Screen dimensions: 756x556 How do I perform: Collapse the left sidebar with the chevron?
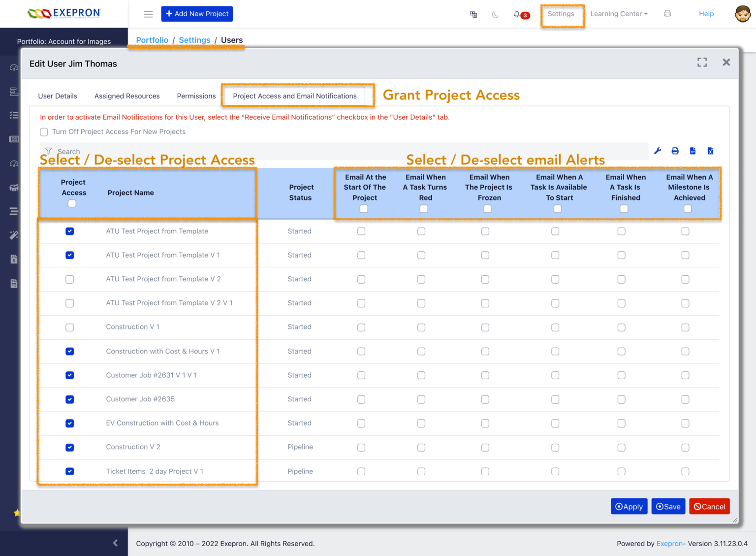[x=115, y=543]
